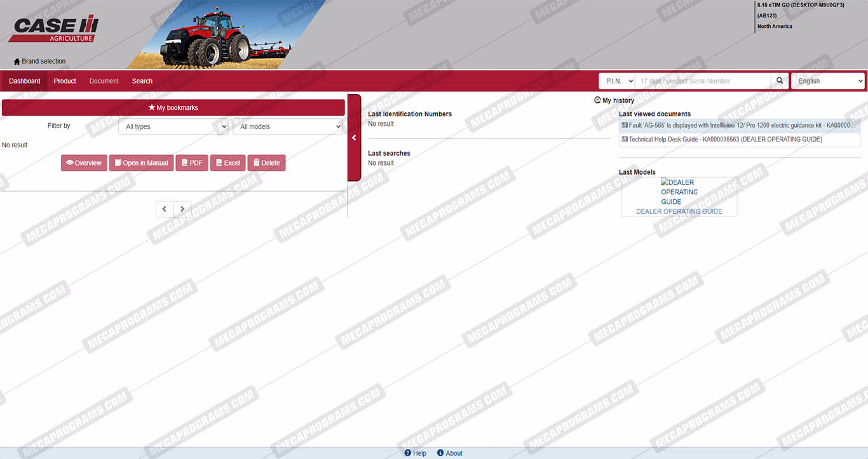Click the My history clock icon
Image resolution: width=868 pixels, height=459 pixels.
(597, 100)
